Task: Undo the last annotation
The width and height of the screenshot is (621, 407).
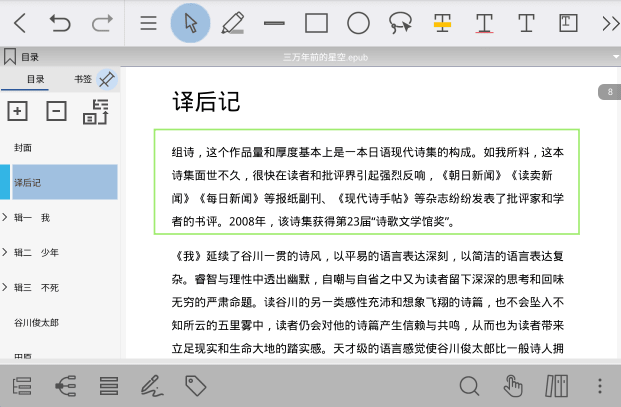Action: click(60, 23)
